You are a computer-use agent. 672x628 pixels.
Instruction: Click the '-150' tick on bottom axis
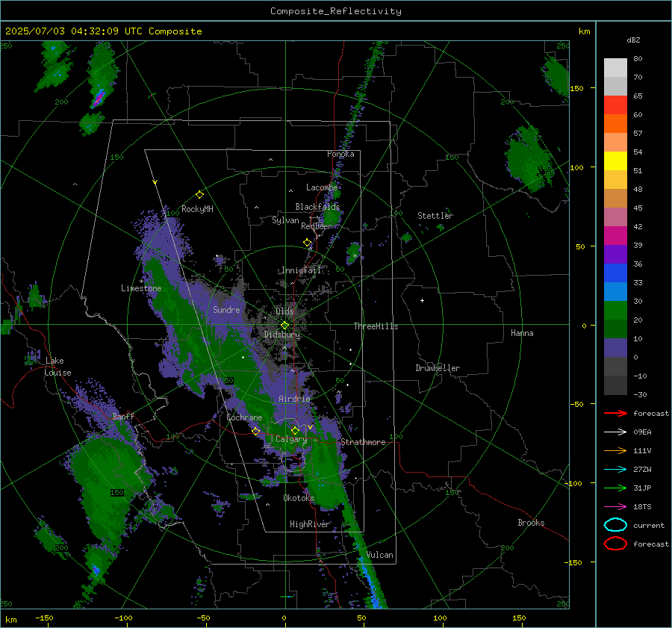[x=44, y=618]
